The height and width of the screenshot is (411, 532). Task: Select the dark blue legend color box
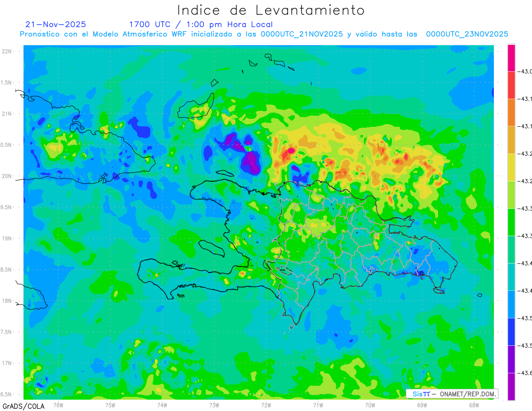(511, 332)
